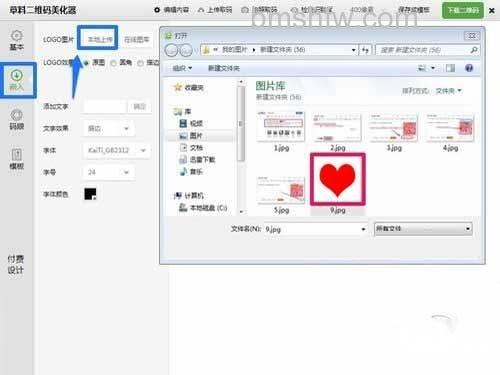
Task: Click the search magnifier icon
Action: click(474, 50)
